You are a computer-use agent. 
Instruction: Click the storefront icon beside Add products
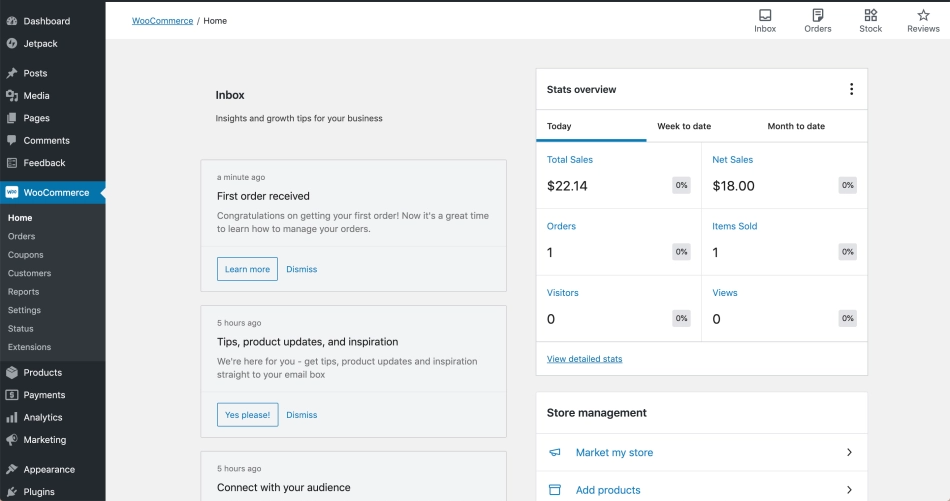[554, 489]
